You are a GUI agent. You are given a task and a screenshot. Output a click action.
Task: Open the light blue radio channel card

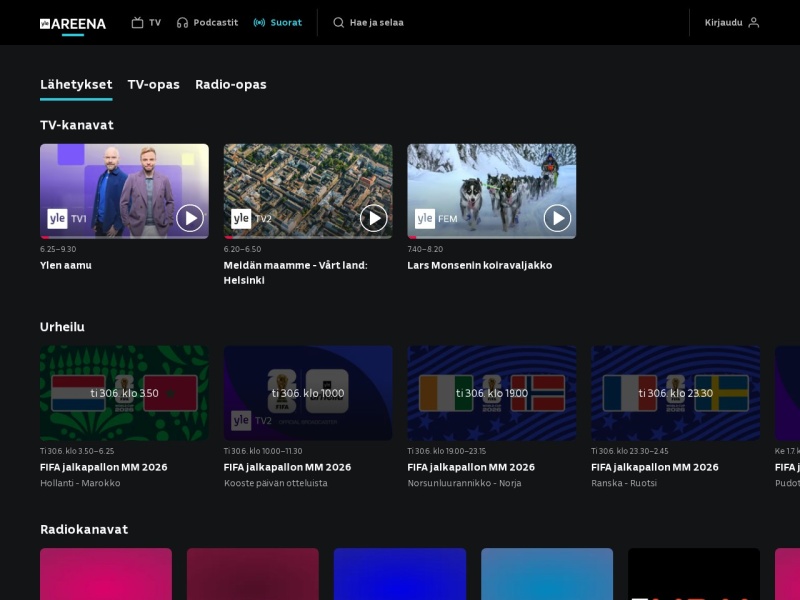click(x=547, y=574)
